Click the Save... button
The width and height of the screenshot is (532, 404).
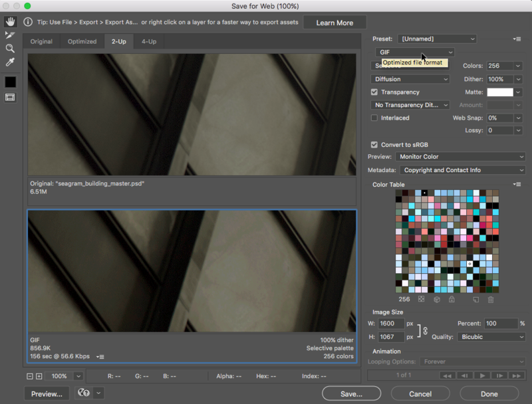coord(351,394)
